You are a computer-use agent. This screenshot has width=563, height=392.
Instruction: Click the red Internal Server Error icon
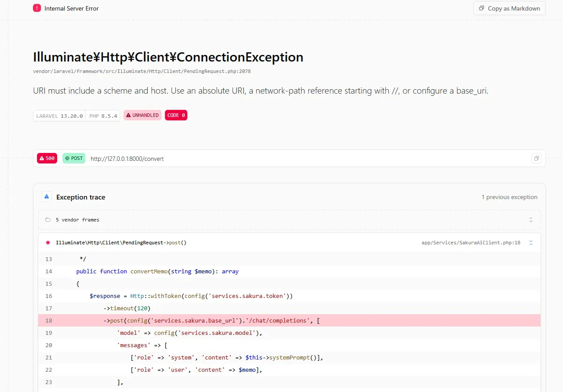pyautogui.click(x=37, y=8)
